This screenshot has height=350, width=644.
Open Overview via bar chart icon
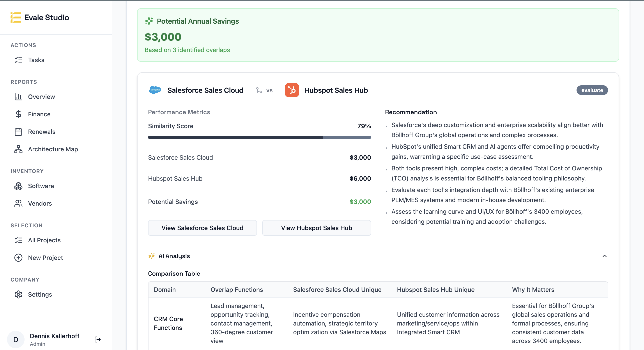pyautogui.click(x=18, y=97)
